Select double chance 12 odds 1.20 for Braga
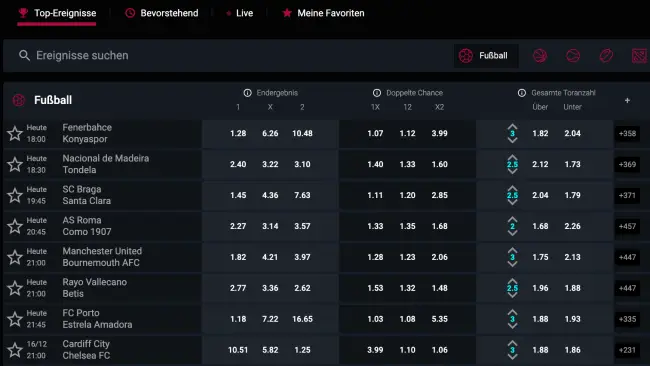 (x=407, y=195)
